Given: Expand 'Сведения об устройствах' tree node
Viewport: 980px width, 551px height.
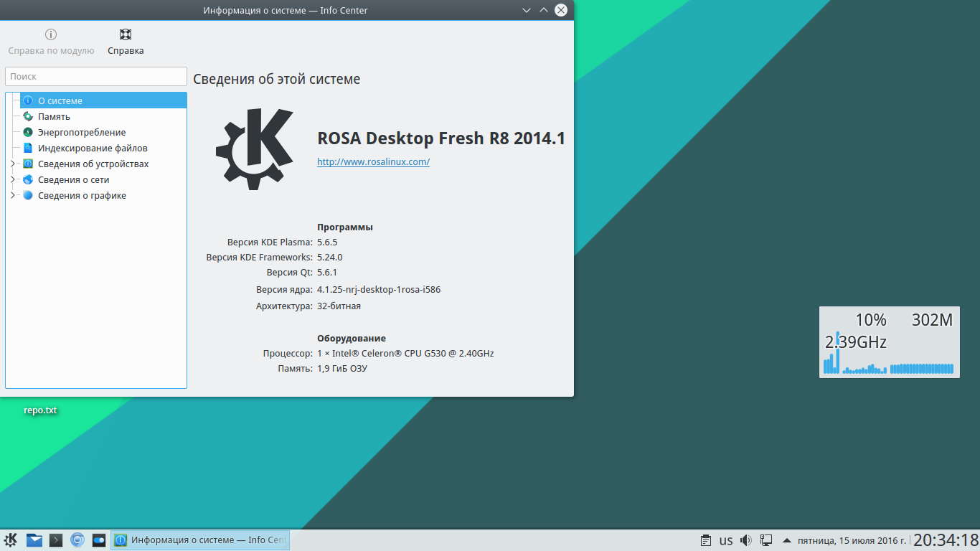Looking at the screenshot, I should [12, 164].
